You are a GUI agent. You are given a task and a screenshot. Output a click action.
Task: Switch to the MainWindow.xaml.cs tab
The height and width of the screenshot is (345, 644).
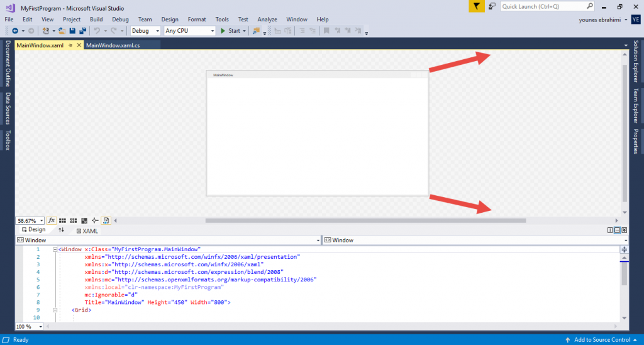(x=113, y=45)
